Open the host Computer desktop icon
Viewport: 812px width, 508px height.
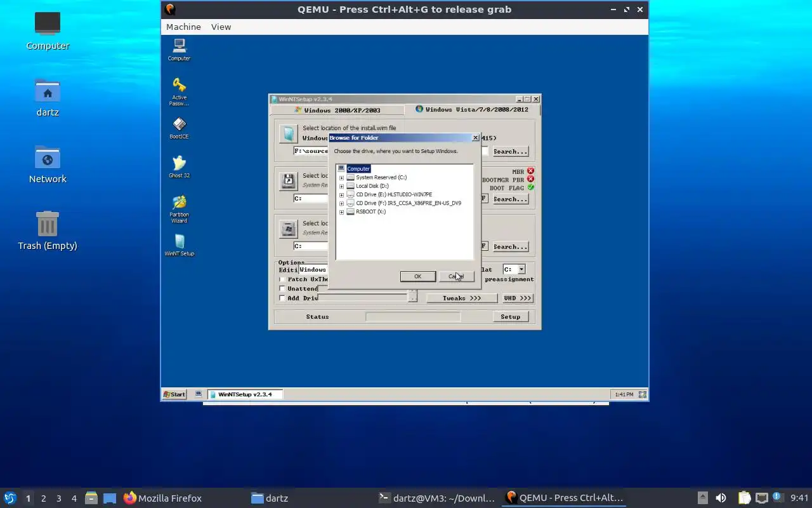coord(48,30)
